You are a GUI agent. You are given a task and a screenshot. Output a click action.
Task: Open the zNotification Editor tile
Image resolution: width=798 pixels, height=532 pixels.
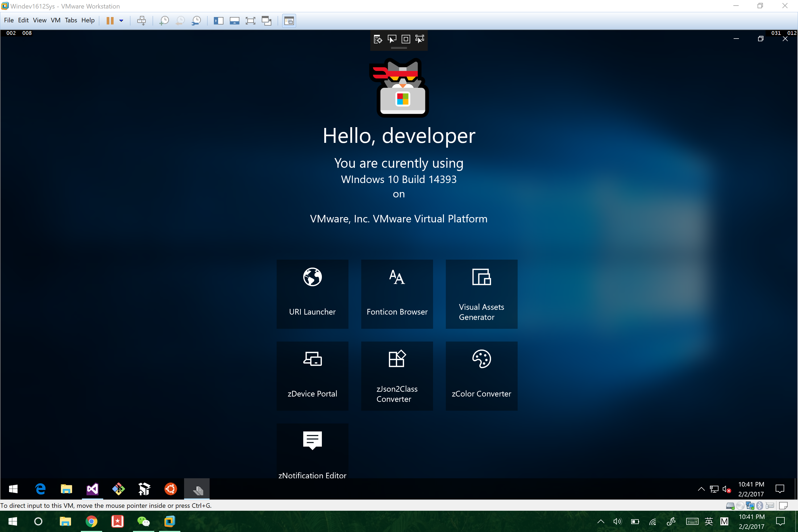click(312, 451)
